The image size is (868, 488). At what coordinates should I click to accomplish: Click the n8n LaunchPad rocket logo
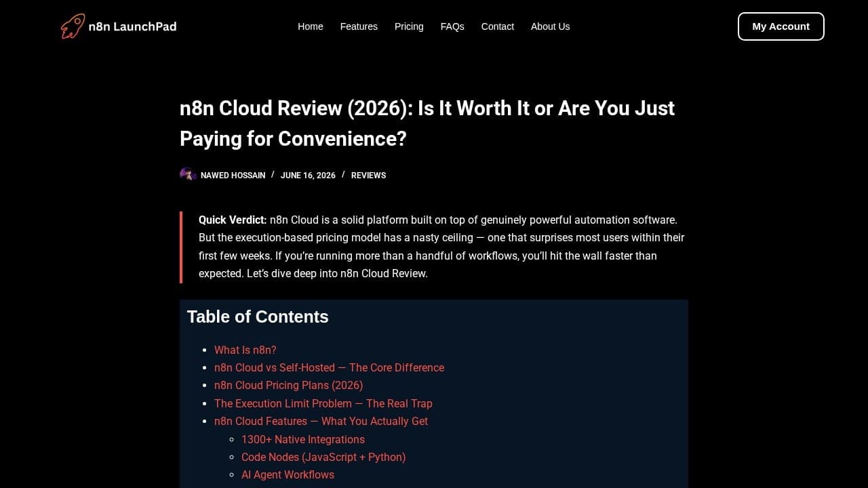coord(119,26)
